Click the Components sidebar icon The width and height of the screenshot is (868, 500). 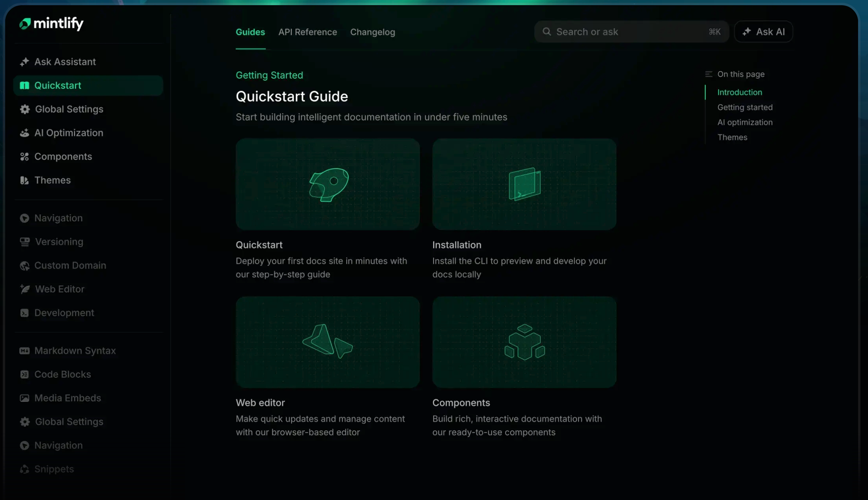[x=24, y=157]
